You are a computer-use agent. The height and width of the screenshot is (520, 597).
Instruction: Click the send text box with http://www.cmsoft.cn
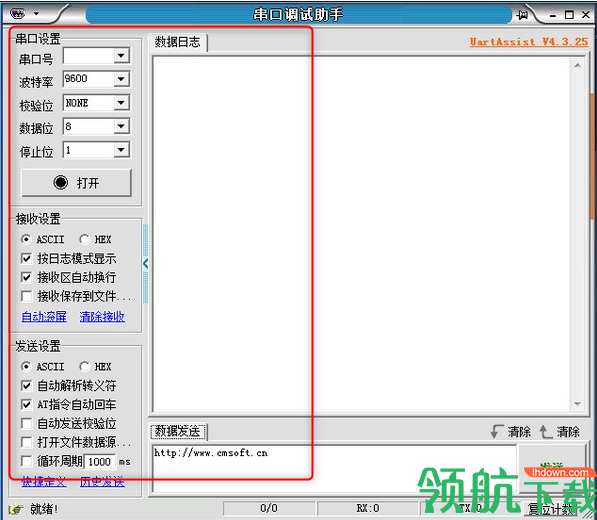pos(334,468)
